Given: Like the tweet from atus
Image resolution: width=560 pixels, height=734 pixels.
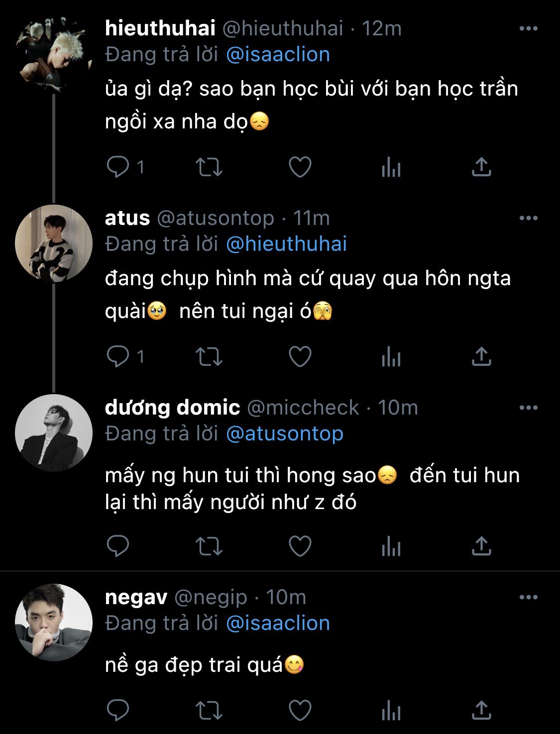Looking at the screenshot, I should (x=300, y=357).
